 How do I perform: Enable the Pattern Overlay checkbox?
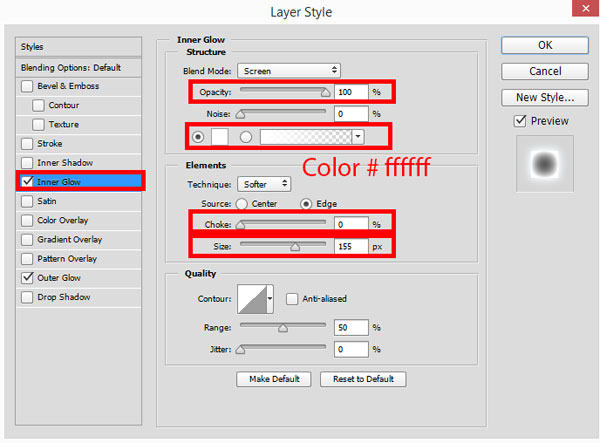click(27, 259)
